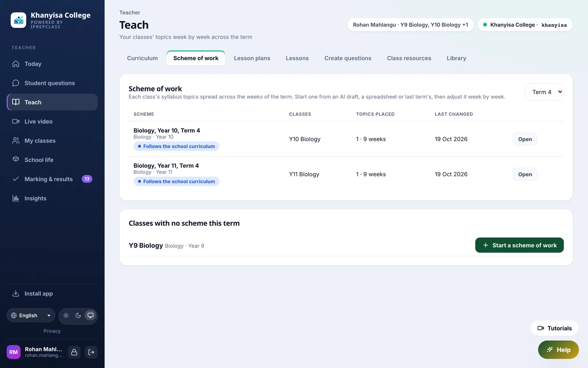Click the lock icon beside profile

[x=74, y=352]
